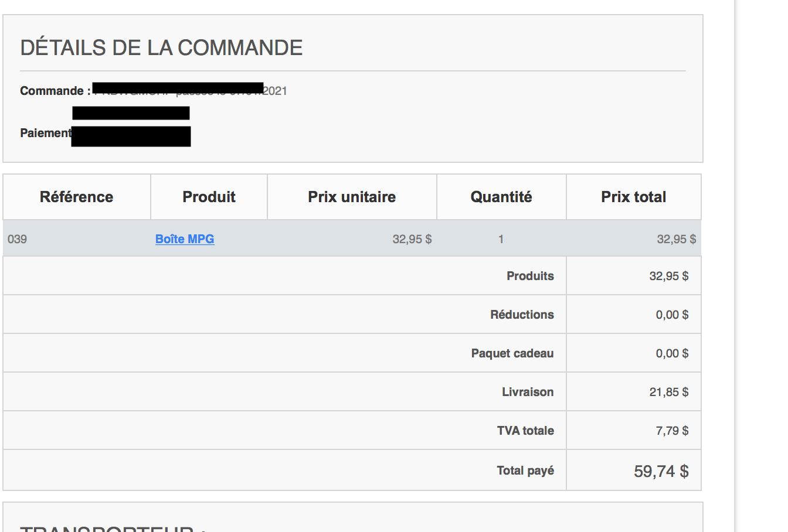Select the Prix total column header
788x532 pixels.
pos(634,197)
